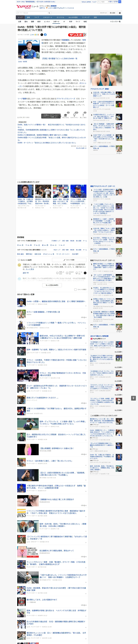138x644 pixels.
Task: Share article on Facebook icon
Action: (45, 35)
